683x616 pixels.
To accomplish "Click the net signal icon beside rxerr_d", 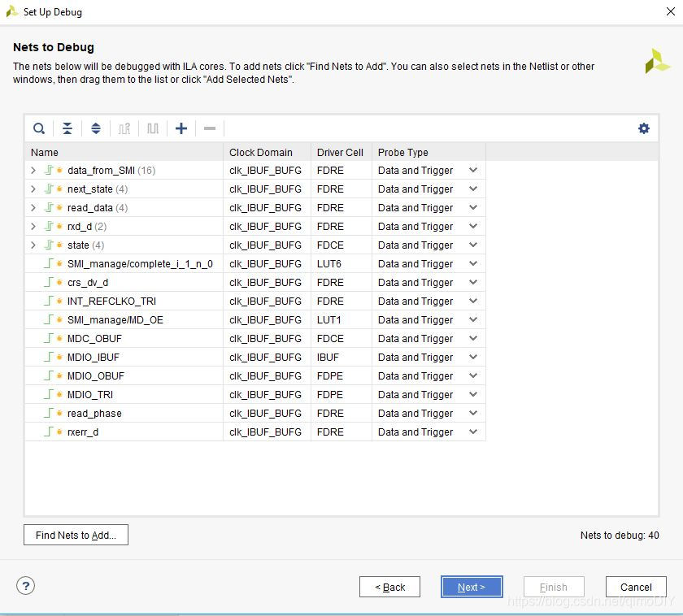I will pyautogui.click(x=49, y=432).
